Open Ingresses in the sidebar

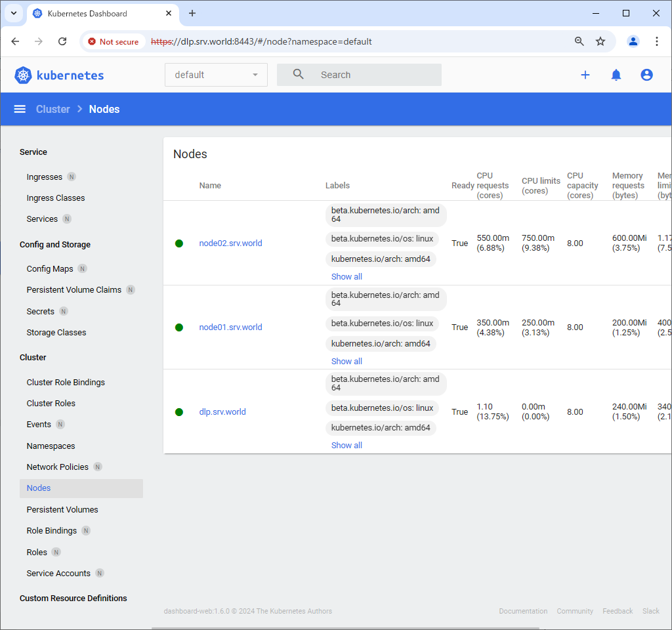44,177
